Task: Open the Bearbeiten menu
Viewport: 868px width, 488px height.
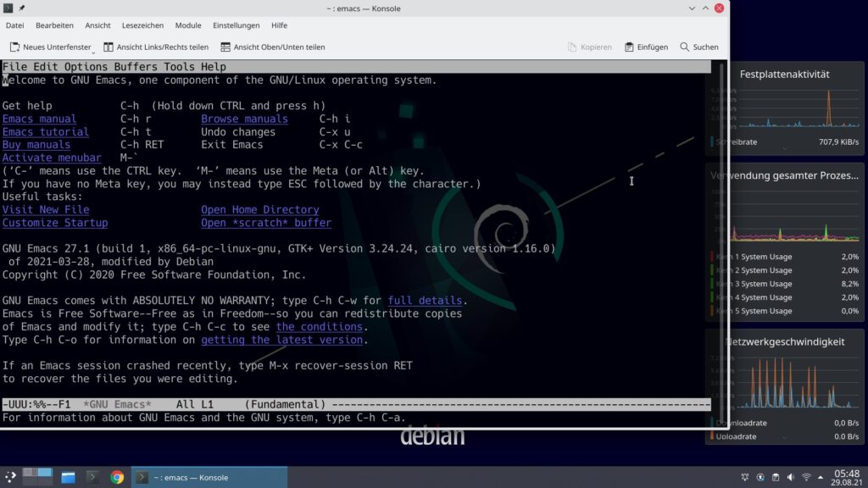Action: click(x=54, y=25)
